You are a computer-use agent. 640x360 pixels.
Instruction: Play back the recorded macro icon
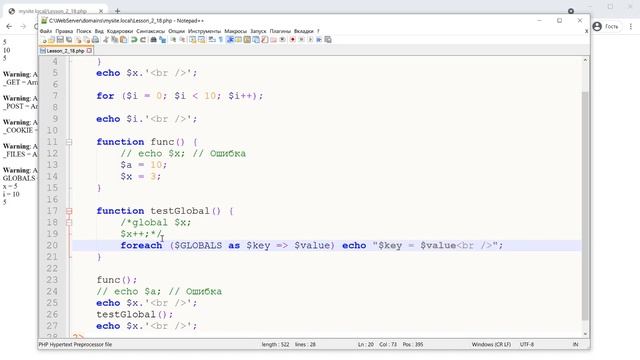[310, 40]
